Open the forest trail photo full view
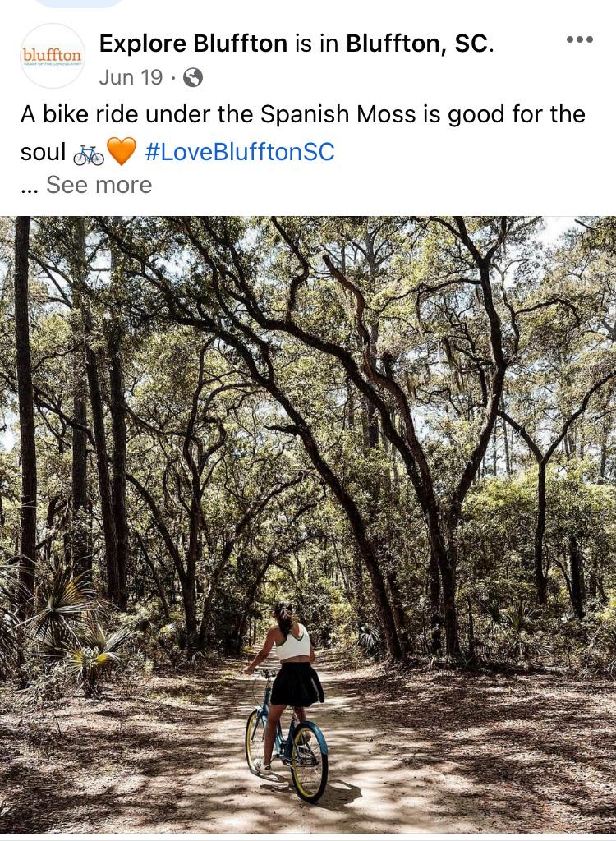 (x=308, y=525)
